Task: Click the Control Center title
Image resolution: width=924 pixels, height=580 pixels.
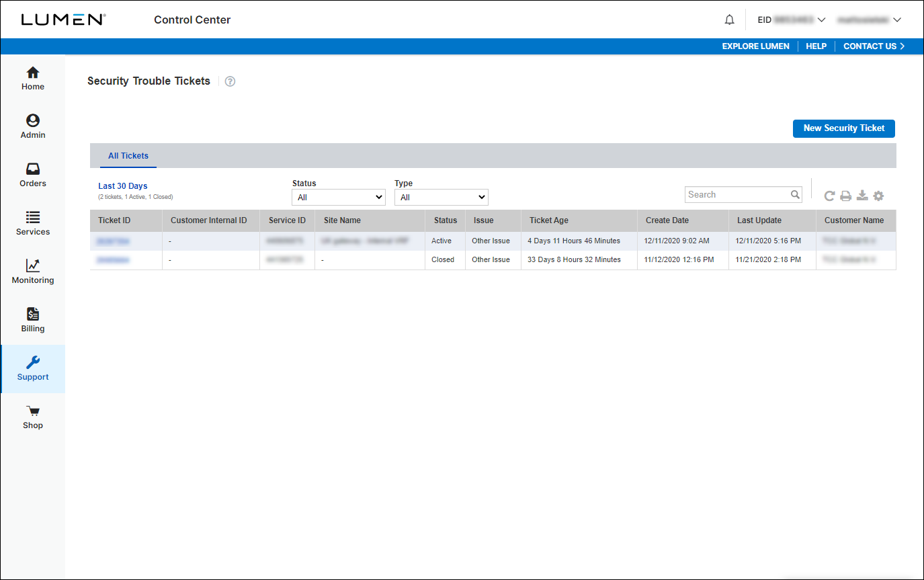Action: pos(192,20)
